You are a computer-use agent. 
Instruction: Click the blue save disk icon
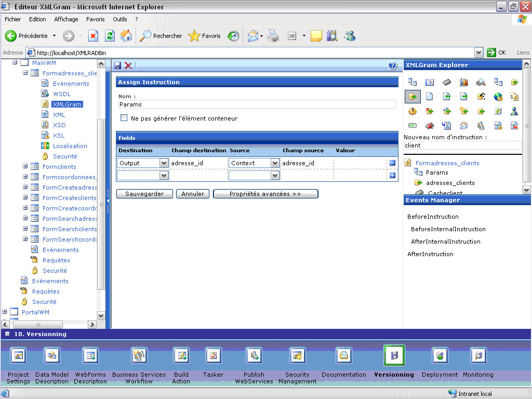(118, 65)
